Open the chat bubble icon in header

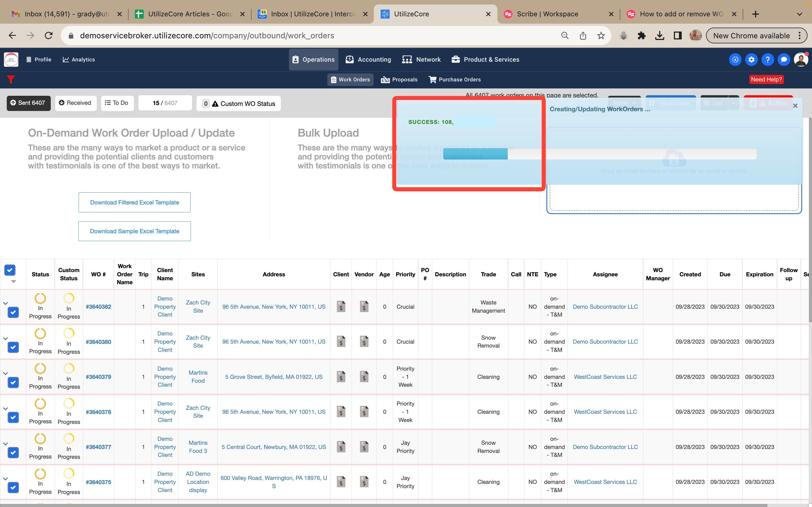[784, 60]
